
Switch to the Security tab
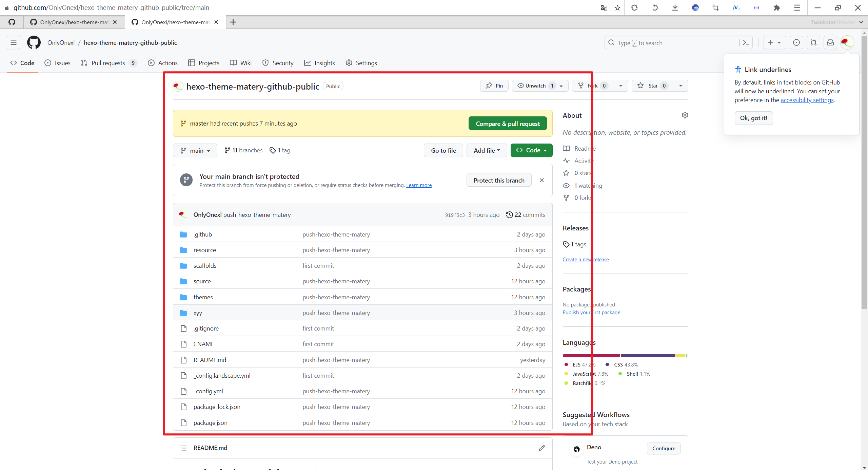(x=278, y=63)
